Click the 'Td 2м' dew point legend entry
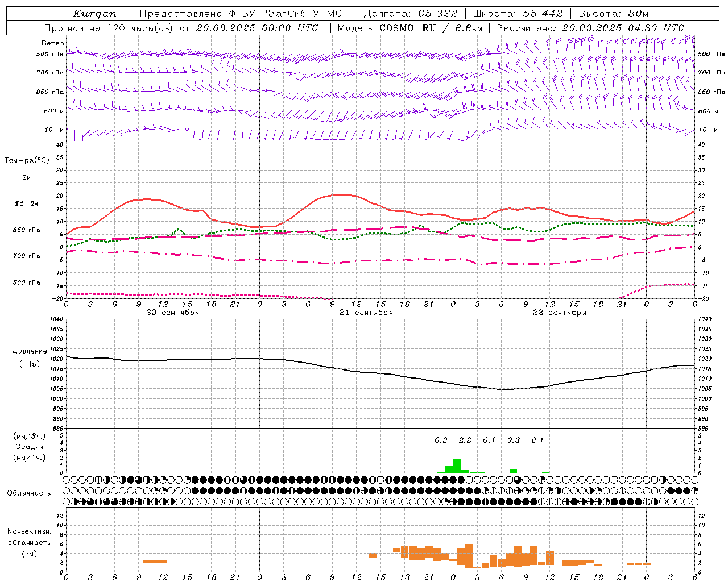 (26, 203)
